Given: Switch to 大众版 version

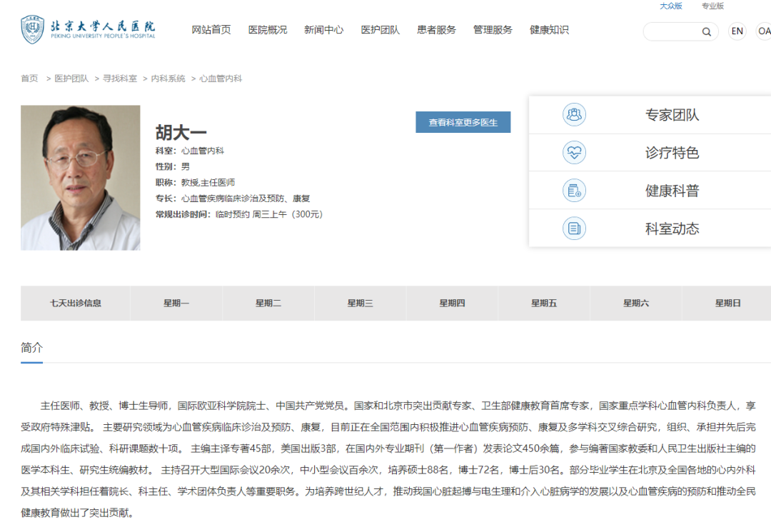Looking at the screenshot, I should [670, 6].
